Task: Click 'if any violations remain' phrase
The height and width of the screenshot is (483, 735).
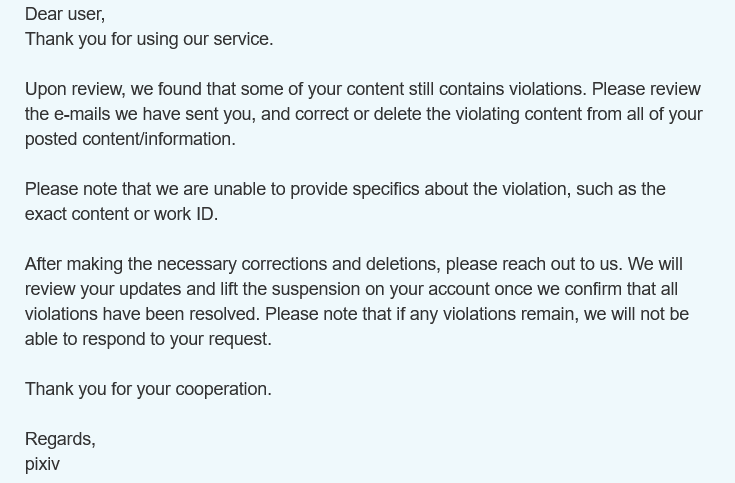Action: pos(485,314)
